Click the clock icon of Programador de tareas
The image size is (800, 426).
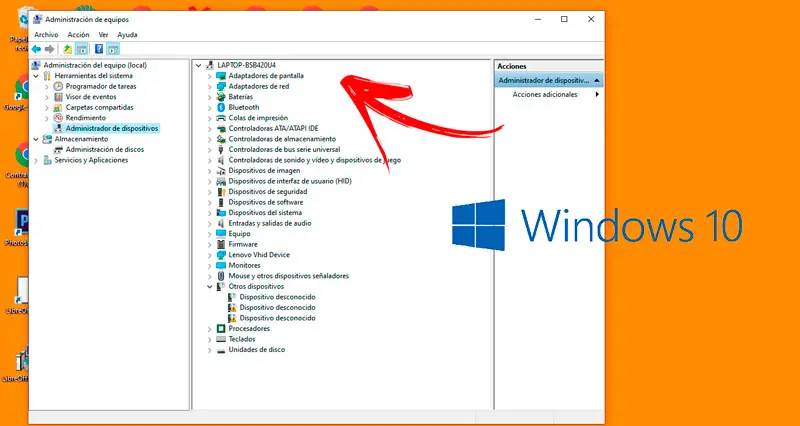tap(58, 86)
